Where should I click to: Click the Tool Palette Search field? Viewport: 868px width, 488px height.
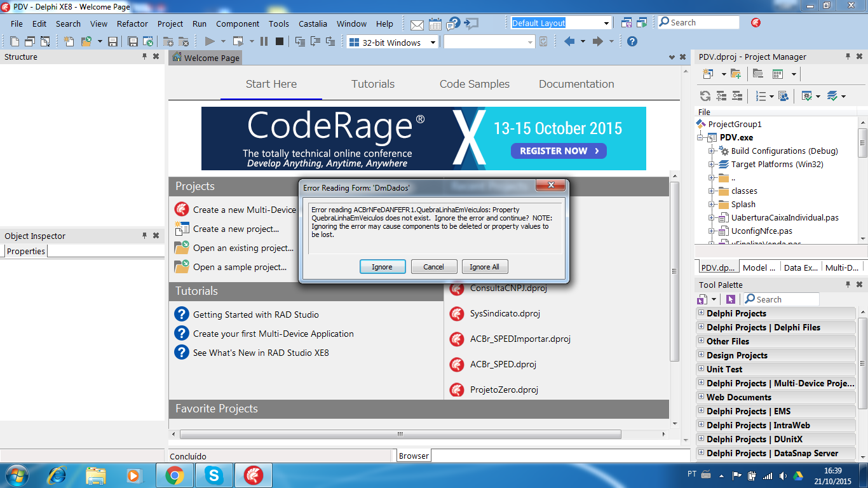(x=781, y=299)
